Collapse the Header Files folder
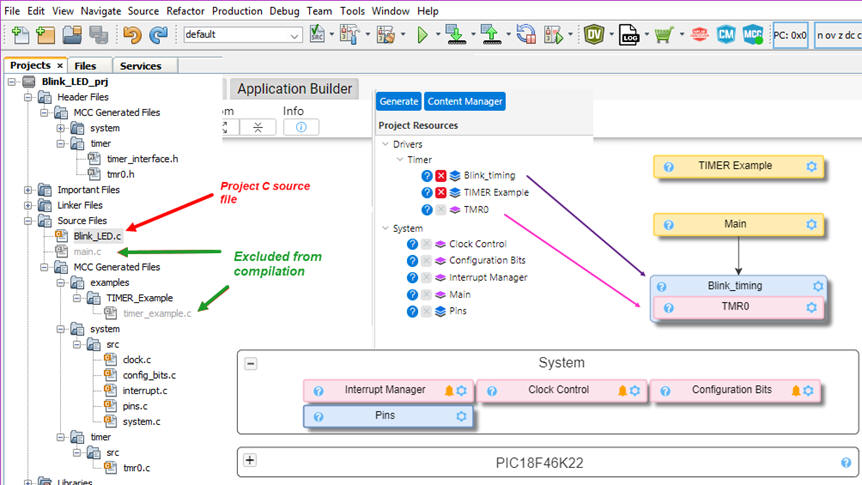 pyautogui.click(x=28, y=97)
